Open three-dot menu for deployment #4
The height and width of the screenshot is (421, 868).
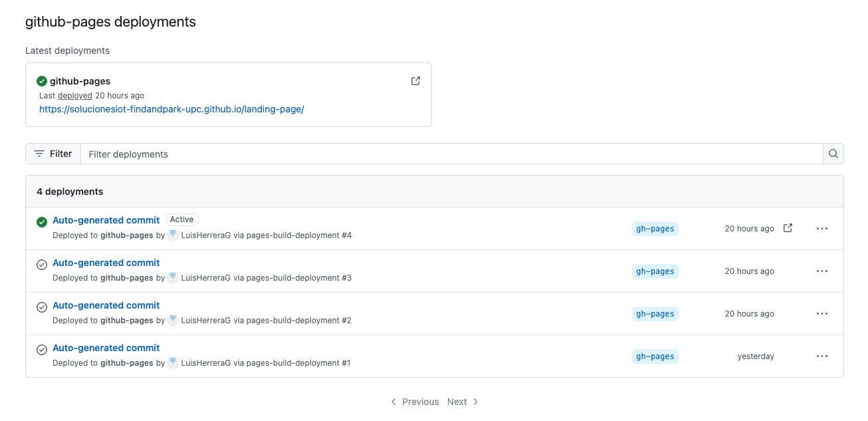click(822, 228)
